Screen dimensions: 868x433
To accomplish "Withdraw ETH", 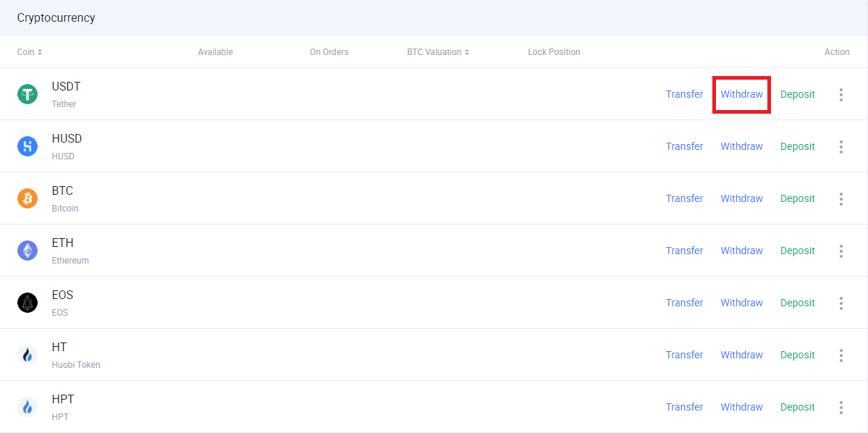I will [x=742, y=251].
